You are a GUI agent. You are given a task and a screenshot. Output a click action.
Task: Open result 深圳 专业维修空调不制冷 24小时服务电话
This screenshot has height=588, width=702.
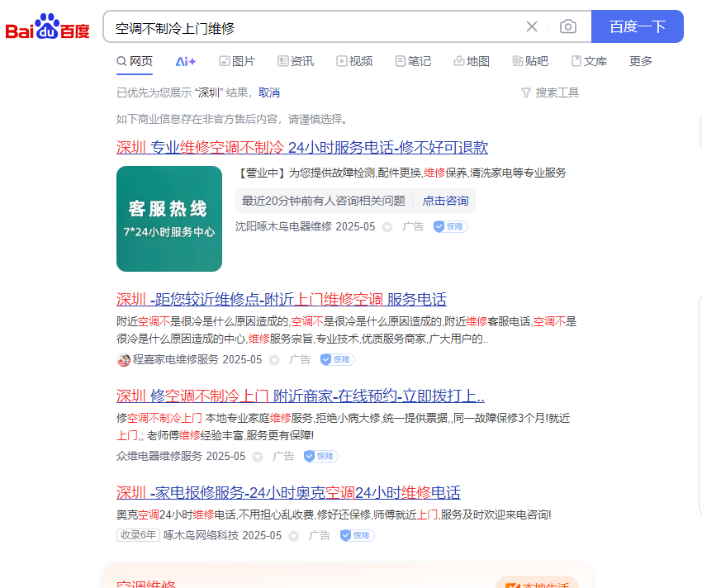point(302,147)
